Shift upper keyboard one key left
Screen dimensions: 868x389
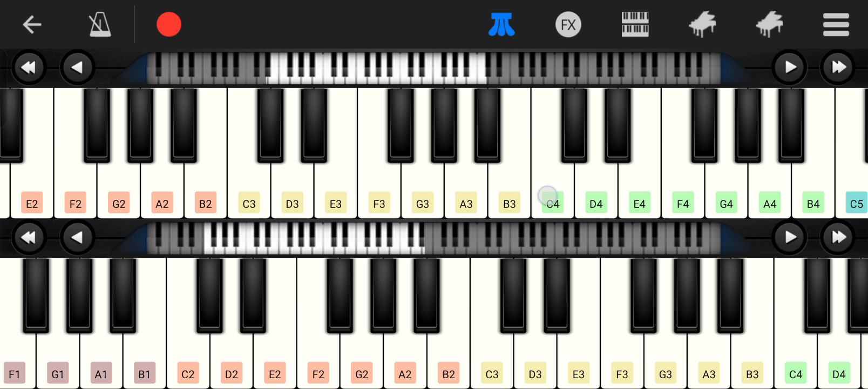click(78, 68)
